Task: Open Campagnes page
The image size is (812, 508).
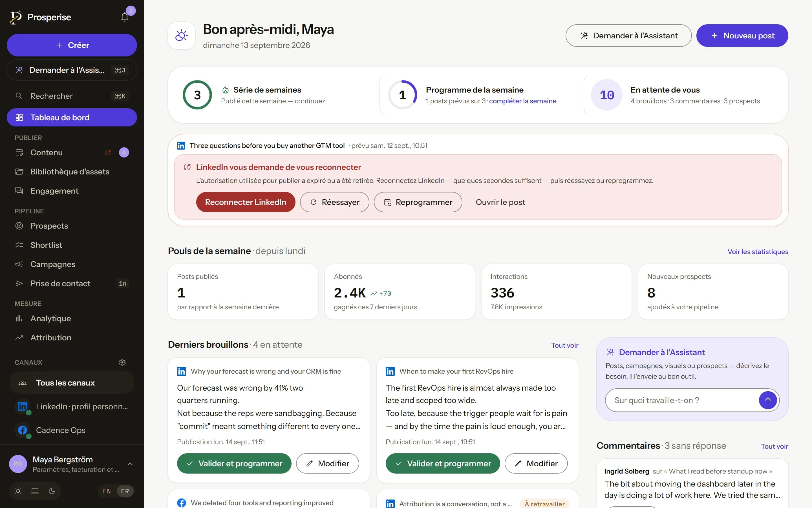Action: (x=72, y=264)
